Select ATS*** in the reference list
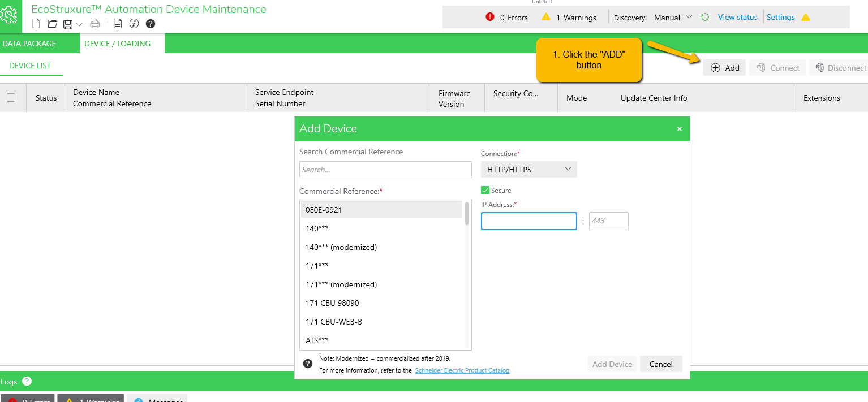This screenshot has height=402, width=868. [x=381, y=340]
